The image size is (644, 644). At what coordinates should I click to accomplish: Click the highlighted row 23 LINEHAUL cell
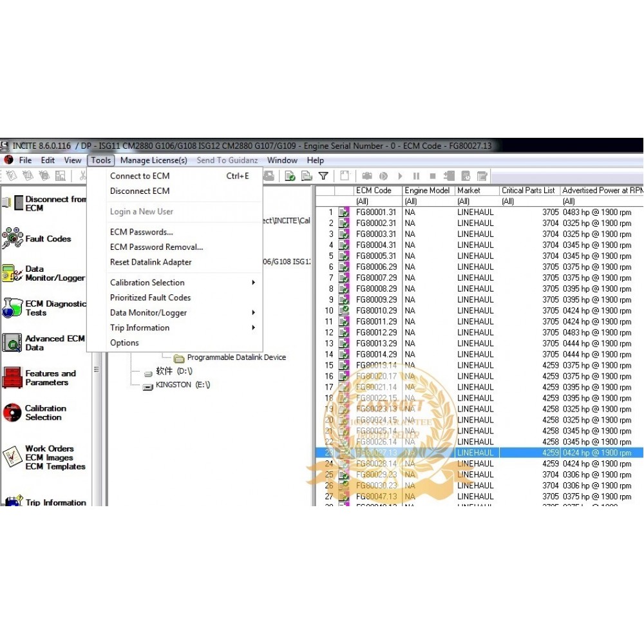coord(475,453)
